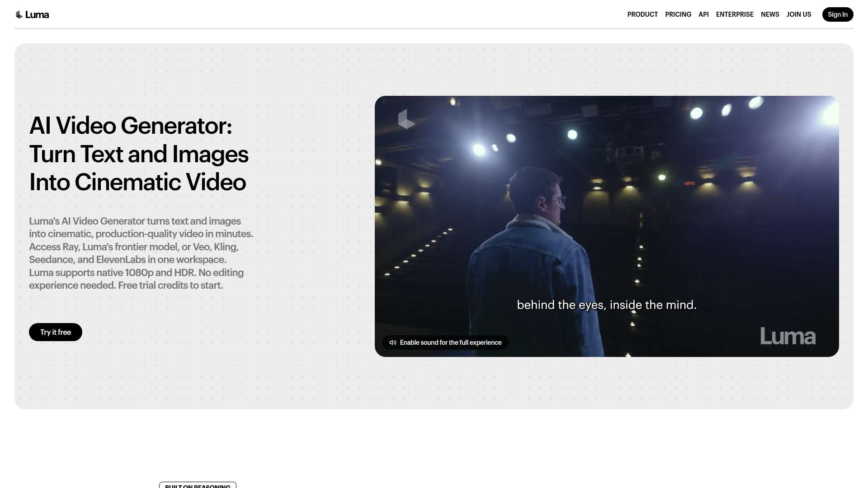This screenshot has height=488, width=868.
Task: Click the AI Video Generator headline
Action: [139, 154]
